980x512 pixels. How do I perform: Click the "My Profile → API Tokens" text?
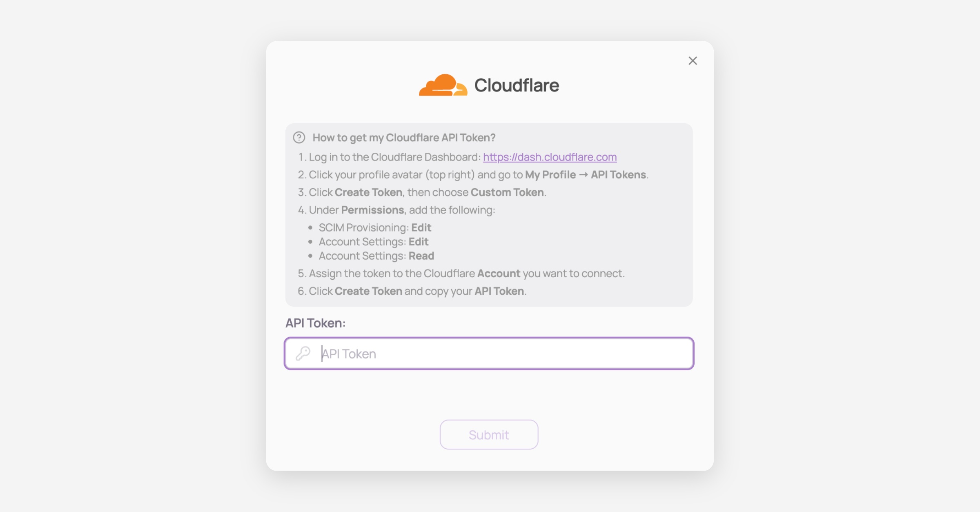pyautogui.click(x=586, y=175)
